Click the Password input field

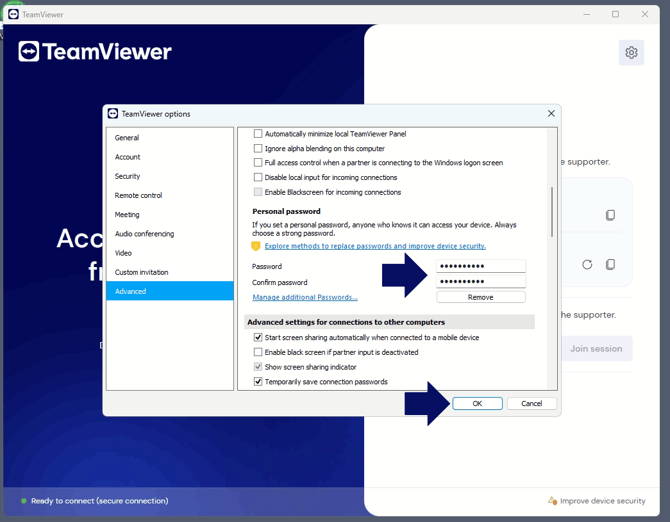coord(481,266)
